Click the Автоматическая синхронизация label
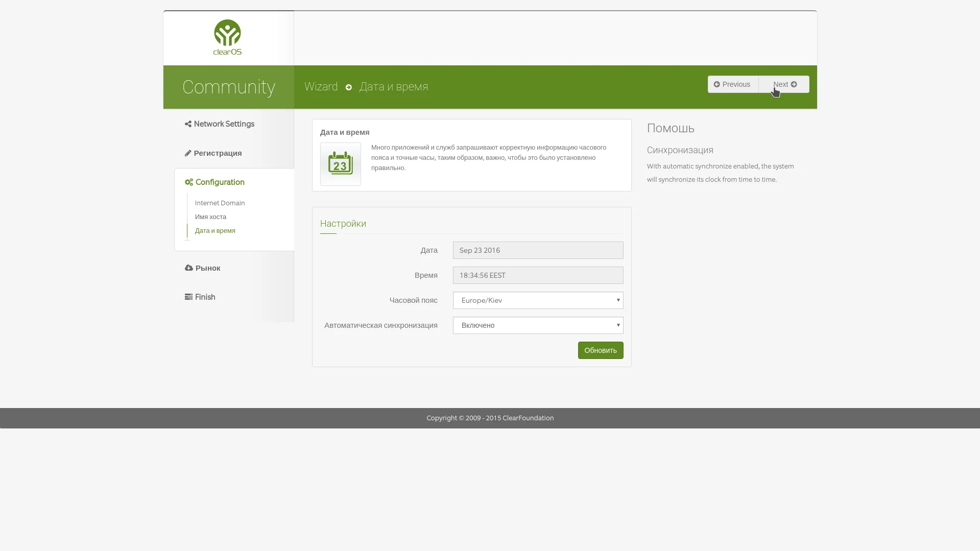The image size is (980, 551). 380,325
